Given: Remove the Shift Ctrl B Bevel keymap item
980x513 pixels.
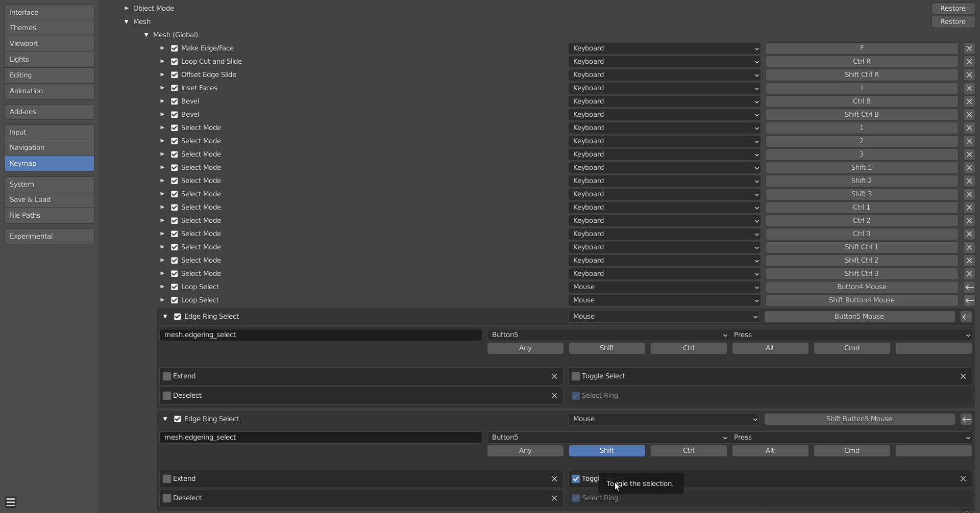Looking at the screenshot, I should [x=969, y=115].
